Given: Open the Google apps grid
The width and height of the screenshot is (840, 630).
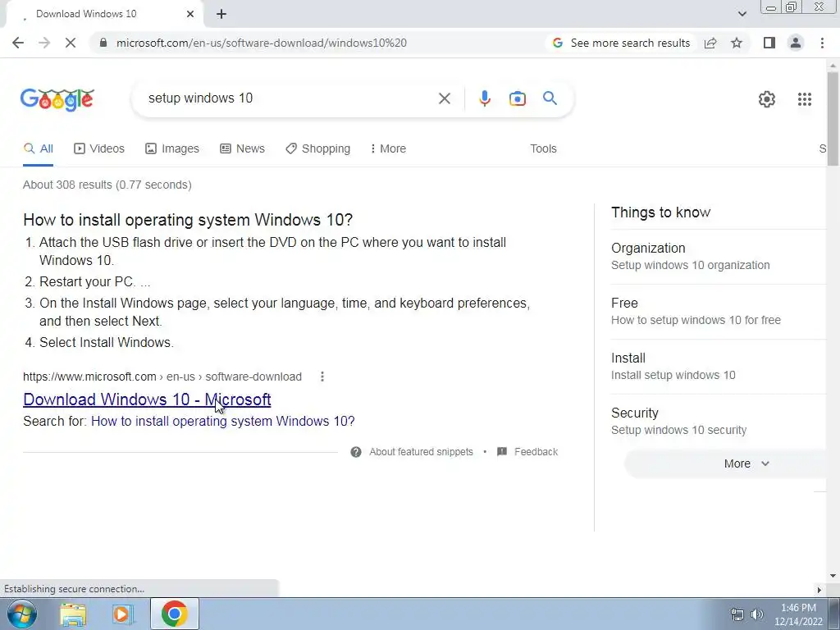Looking at the screenshot, I should 804,99.
